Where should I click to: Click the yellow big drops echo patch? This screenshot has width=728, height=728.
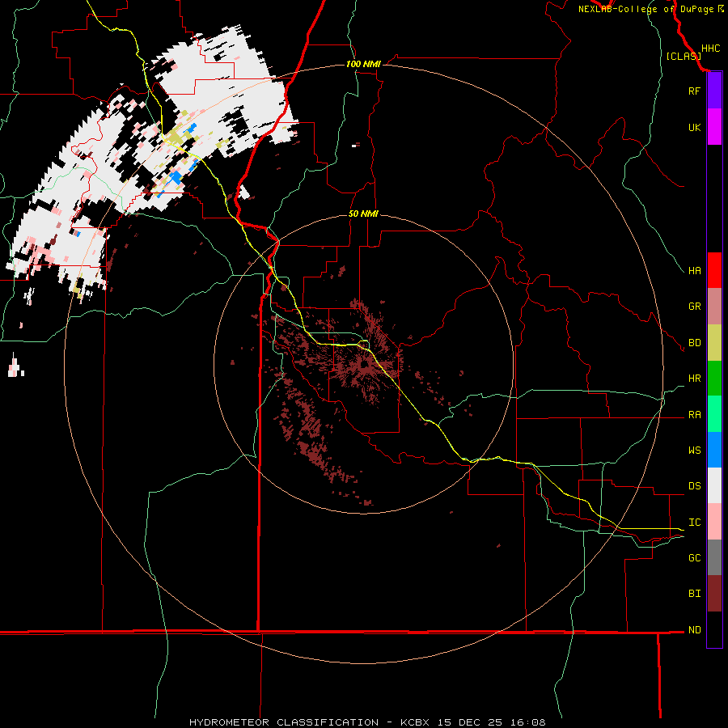[175, 138]
